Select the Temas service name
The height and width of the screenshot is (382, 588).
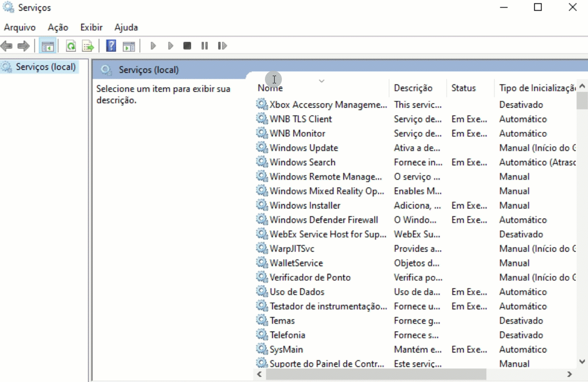pos(282,320)
